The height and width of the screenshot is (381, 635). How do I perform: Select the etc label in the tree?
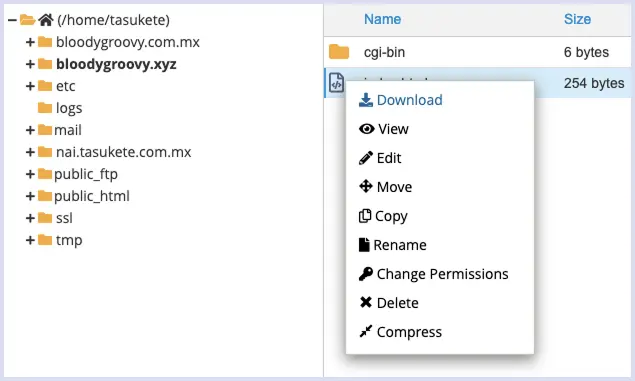coord(66,86)
